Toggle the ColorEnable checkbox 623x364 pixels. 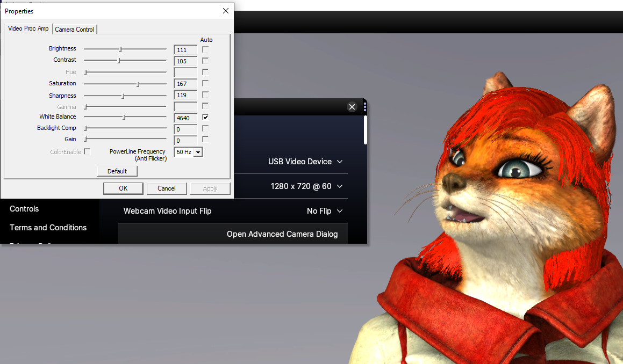(87, 151)
